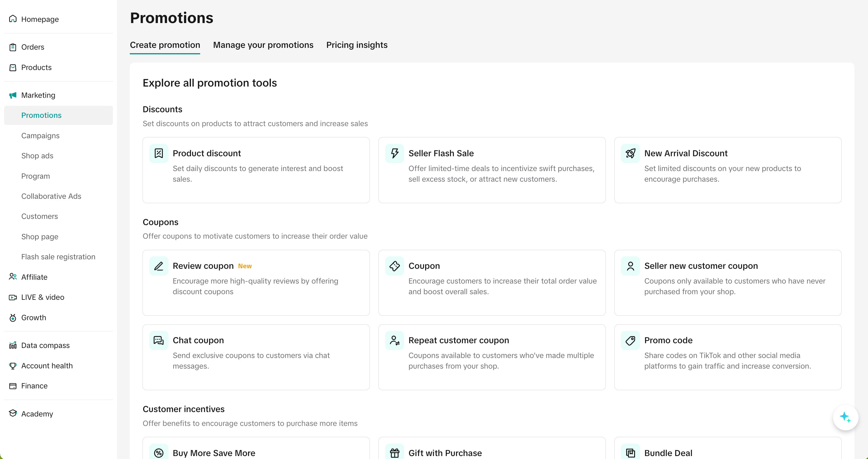Screen dimensions: 868x459
Task: Click the Seller Flash Sale lightning icon
Action: 395,153
